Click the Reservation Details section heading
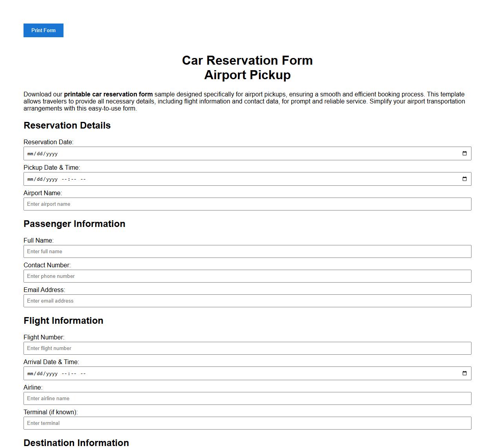The width and height of the screenshot is (495, 448). [x=67, y=125]
